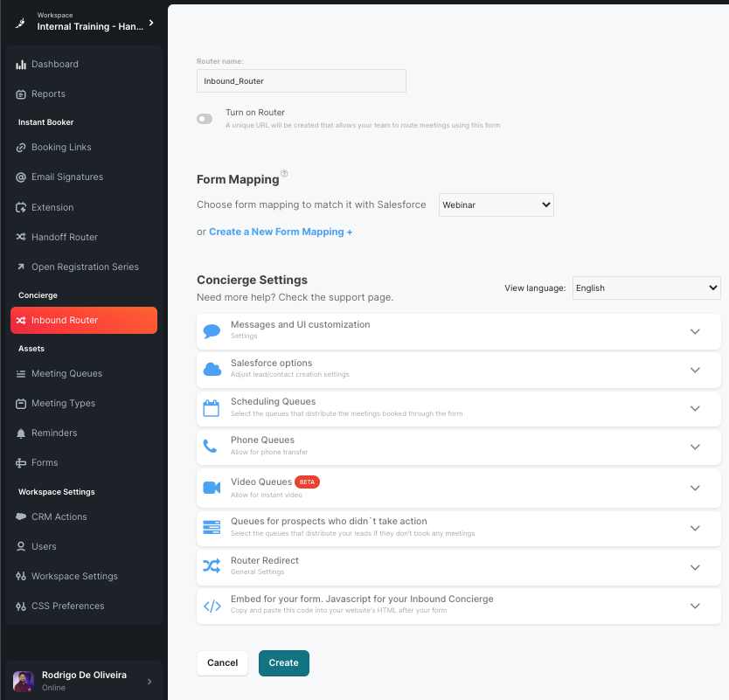Image resolution: width=729 pixels, height=700 pixels.
Task: Click the Email Signatures icon in sidebar
Action: (21, 177)
